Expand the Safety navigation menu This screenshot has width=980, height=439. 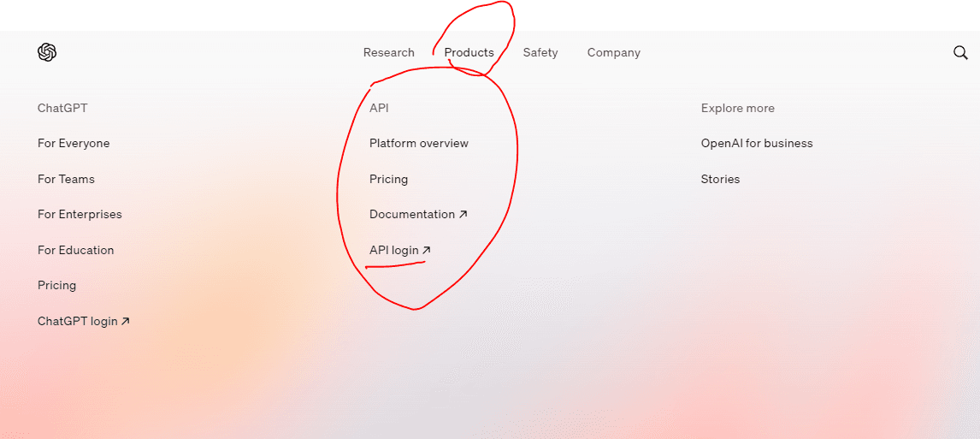coord(540,52)
